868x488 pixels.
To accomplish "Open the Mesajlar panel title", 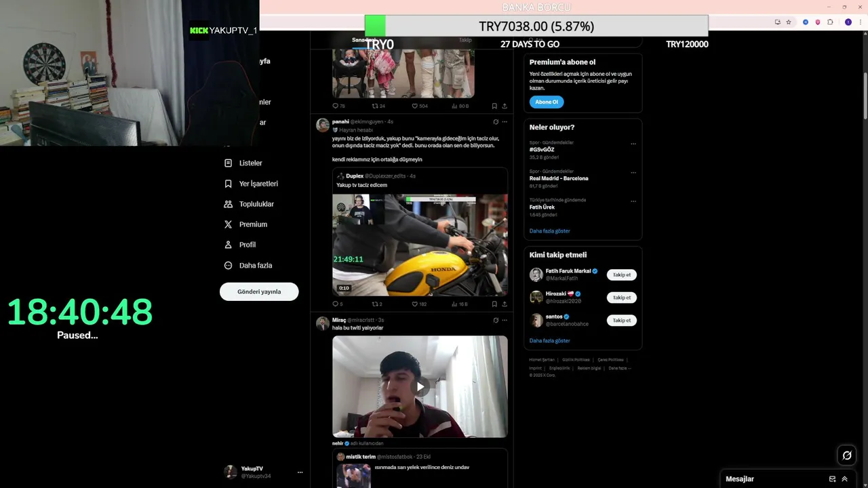I will point(740,479).
